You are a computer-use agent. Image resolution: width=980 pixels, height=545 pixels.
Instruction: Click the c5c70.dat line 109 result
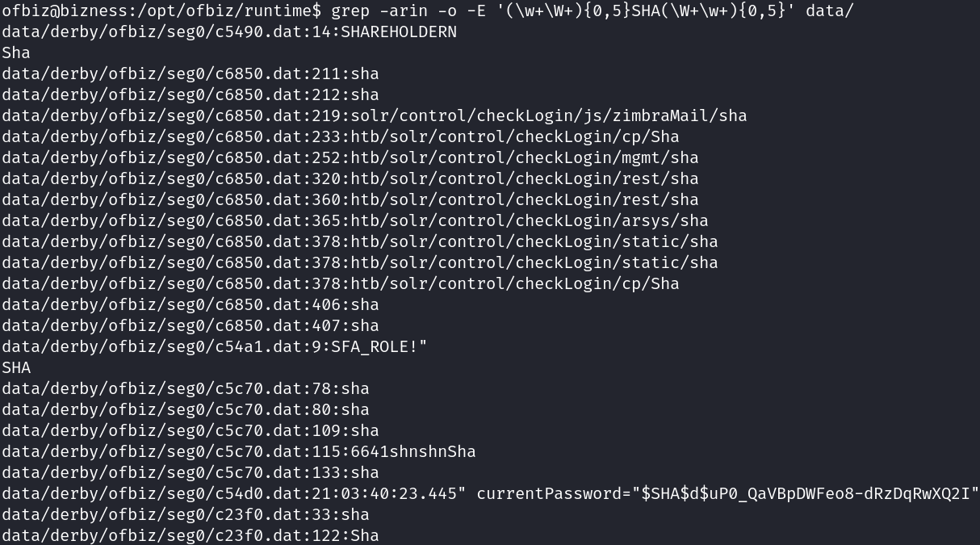[190, 431]
